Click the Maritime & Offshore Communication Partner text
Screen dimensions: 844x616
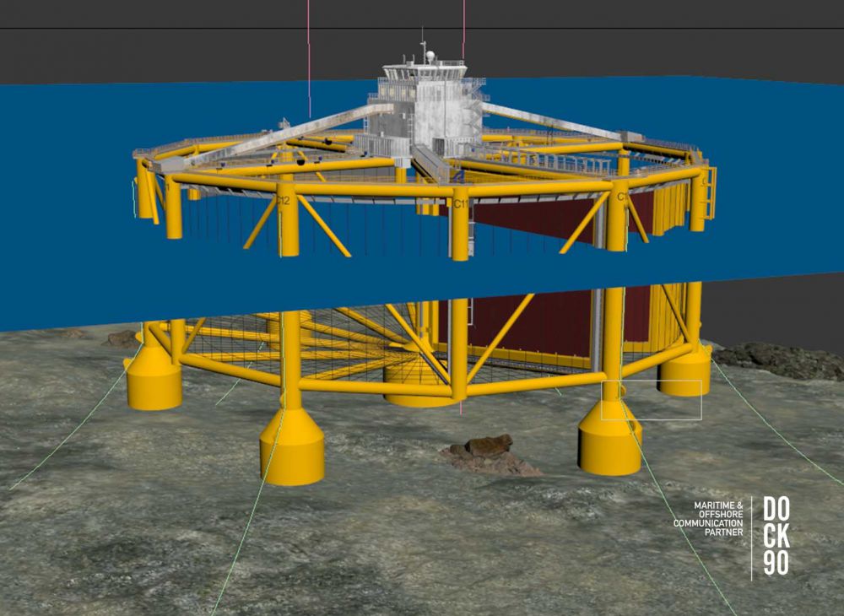coord(707,518)
